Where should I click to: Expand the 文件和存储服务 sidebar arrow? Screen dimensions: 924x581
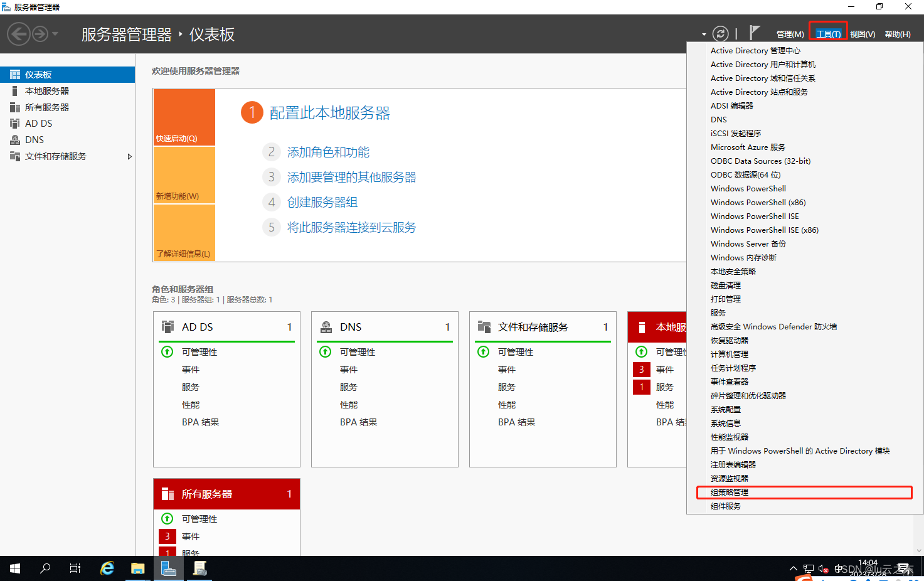point(130,156)
